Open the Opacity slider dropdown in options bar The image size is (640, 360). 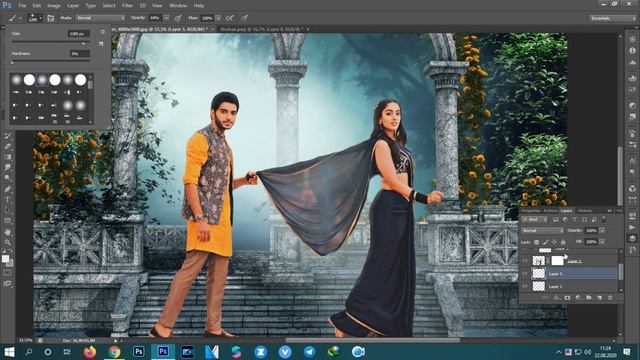point(166,18)
